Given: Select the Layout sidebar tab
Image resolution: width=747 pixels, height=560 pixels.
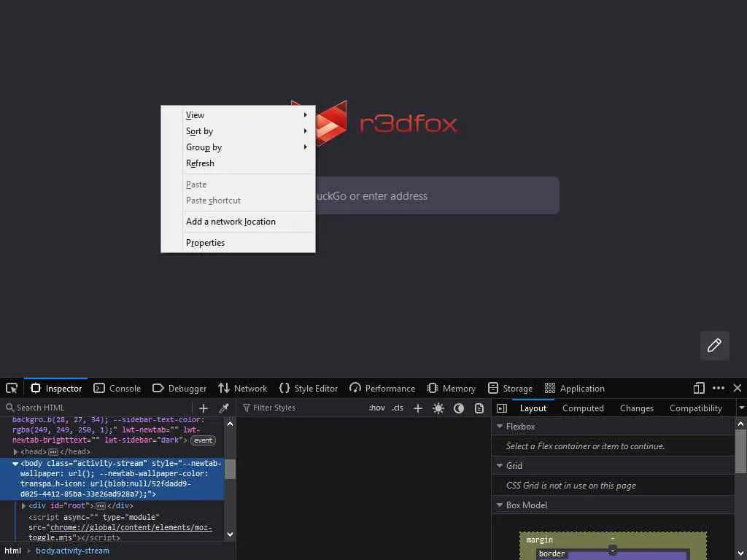Looking at the screenshot, I should point(533,408).
